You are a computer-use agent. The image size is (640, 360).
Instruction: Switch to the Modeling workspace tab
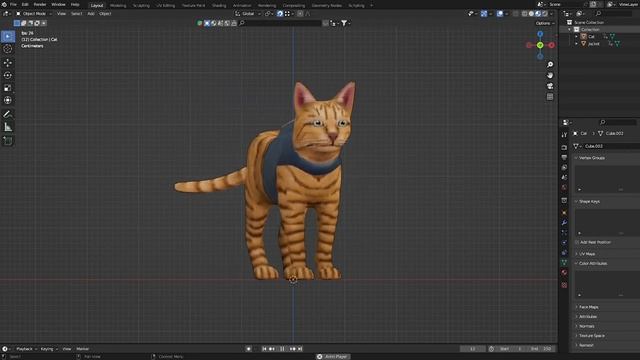[118, 5]
